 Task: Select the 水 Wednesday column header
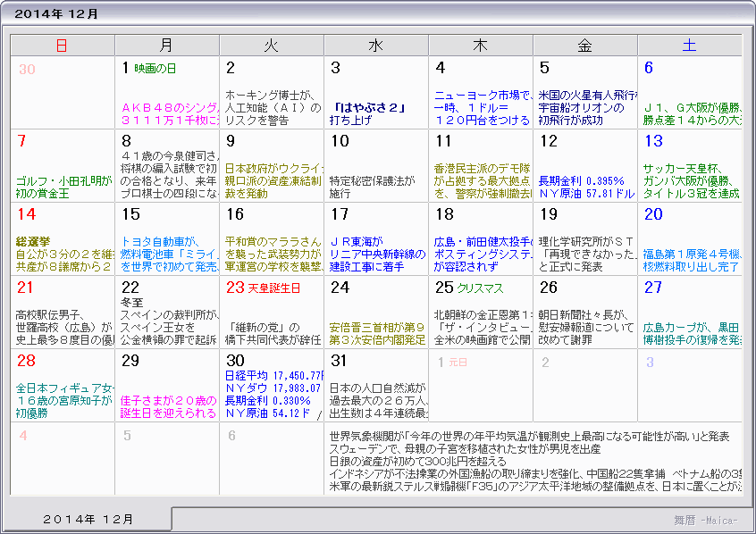[x=376, y=46]
